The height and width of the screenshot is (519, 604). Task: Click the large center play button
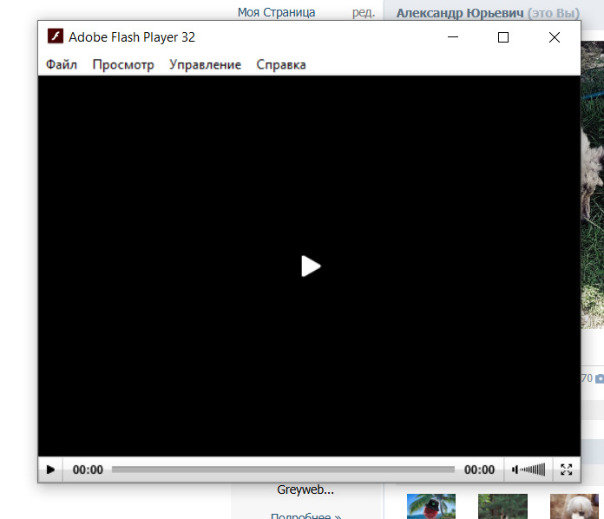pos(310,266)
